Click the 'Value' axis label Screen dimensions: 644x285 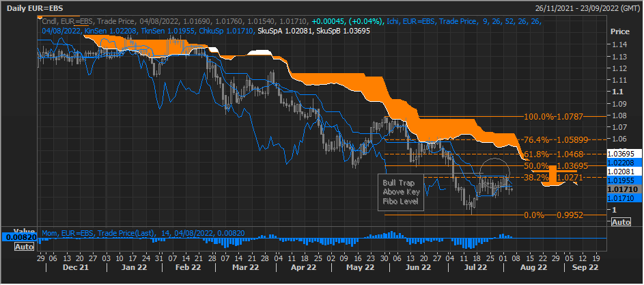coord(23,230)
